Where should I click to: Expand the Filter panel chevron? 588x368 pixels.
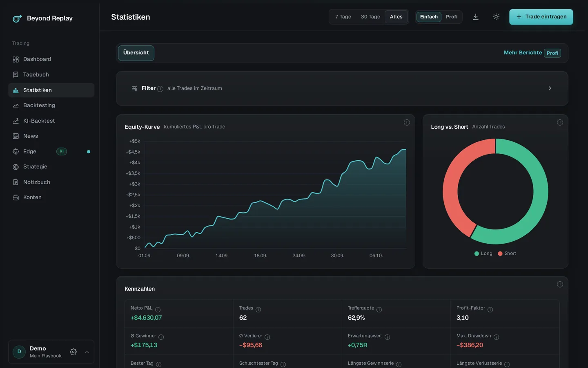(x=550, y=88)
